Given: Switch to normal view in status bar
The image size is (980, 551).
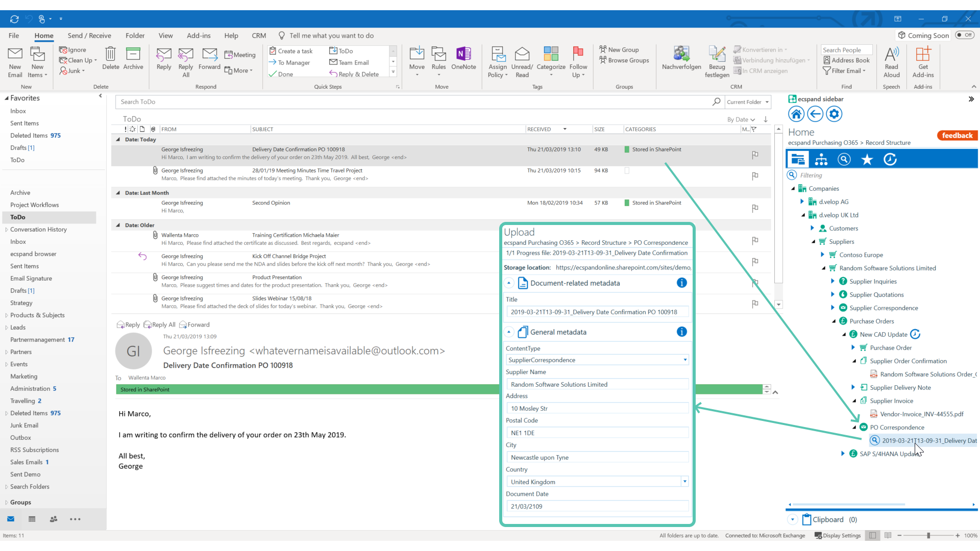Looking at the screenshot, I should [x=873, y=535].
